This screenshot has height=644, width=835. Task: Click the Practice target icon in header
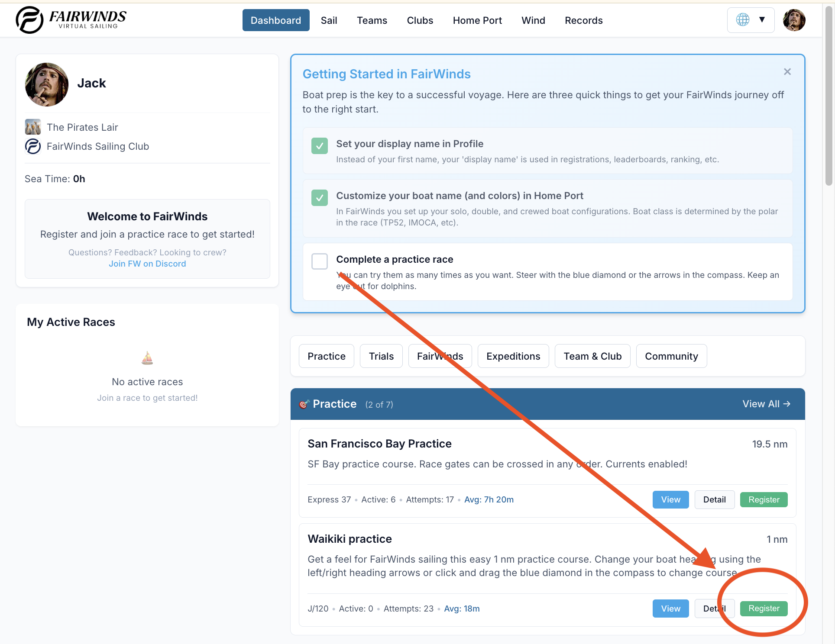[304, 404]
